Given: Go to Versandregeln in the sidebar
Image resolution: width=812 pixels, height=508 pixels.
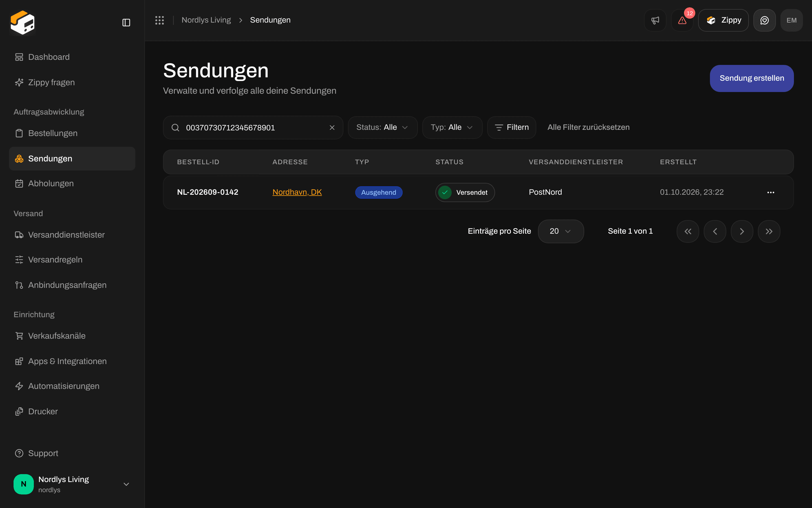Looking at the screenshot, I should coord(72,259).
